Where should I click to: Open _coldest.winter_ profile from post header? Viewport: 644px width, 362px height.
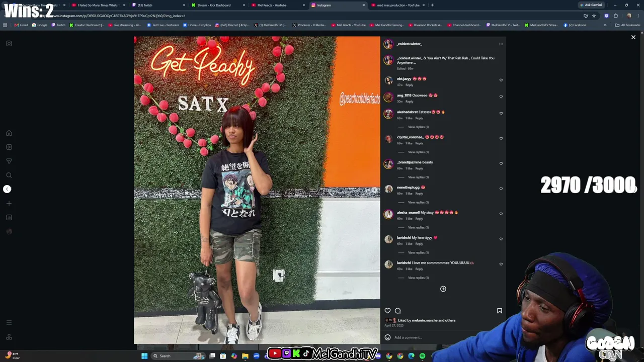tap(409, 44)
